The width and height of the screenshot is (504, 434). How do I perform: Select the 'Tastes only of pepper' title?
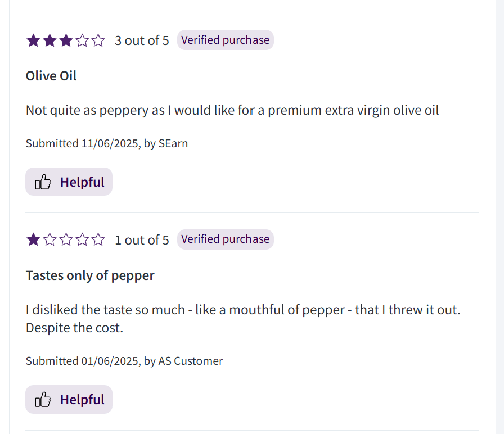90,275
